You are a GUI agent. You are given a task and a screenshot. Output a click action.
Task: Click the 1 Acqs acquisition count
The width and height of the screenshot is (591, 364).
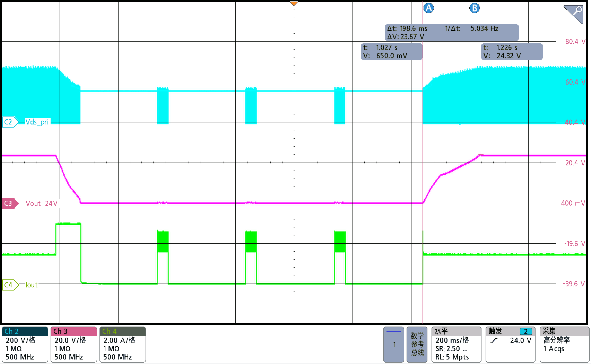pyautogui.click(x=554, y=349)
